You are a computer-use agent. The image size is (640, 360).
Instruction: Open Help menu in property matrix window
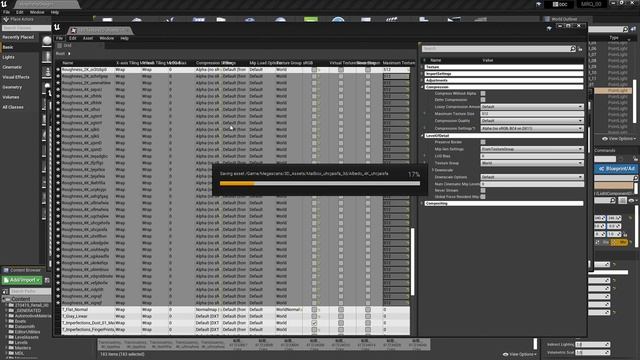124,38
